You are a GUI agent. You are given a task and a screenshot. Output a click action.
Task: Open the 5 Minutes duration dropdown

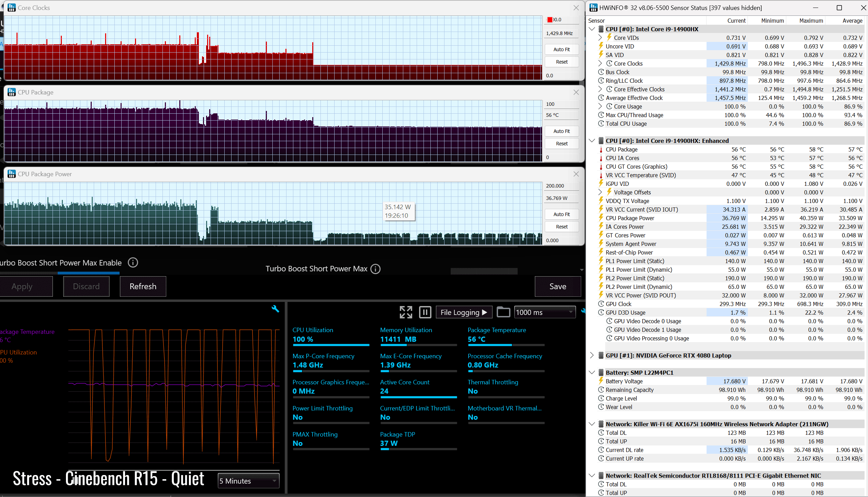(248, 481)
